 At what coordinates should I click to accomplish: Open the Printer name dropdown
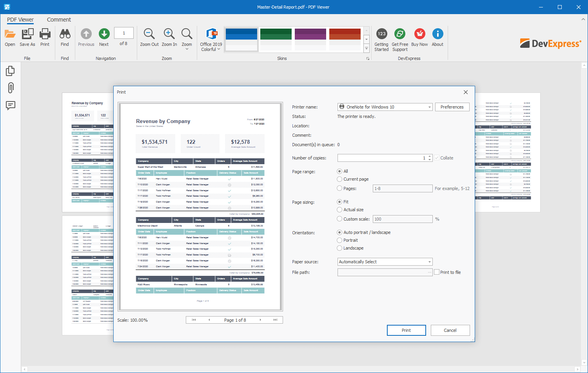pyautogui.click(x=429, y=107)
